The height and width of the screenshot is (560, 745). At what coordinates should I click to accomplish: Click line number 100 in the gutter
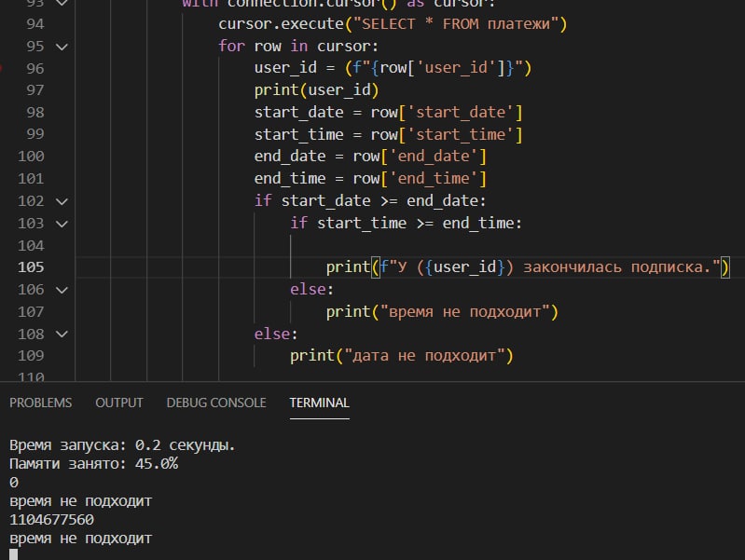coord(31,157)
